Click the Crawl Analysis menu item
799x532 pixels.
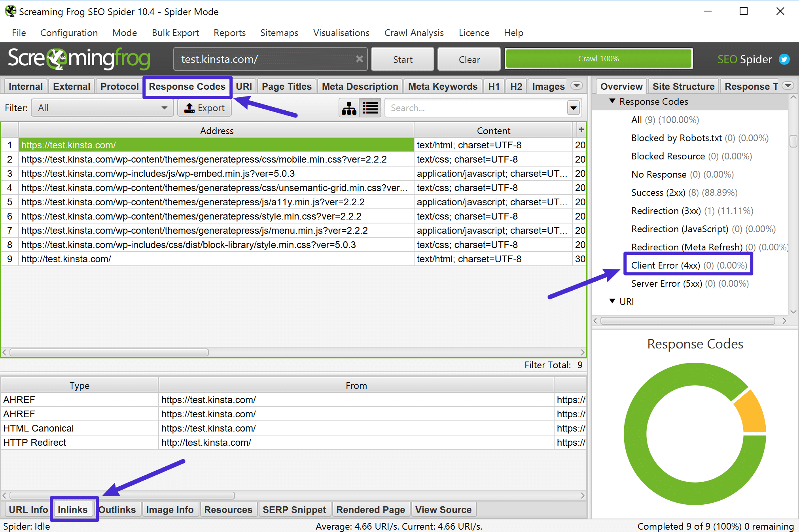[x=414, y=33]
